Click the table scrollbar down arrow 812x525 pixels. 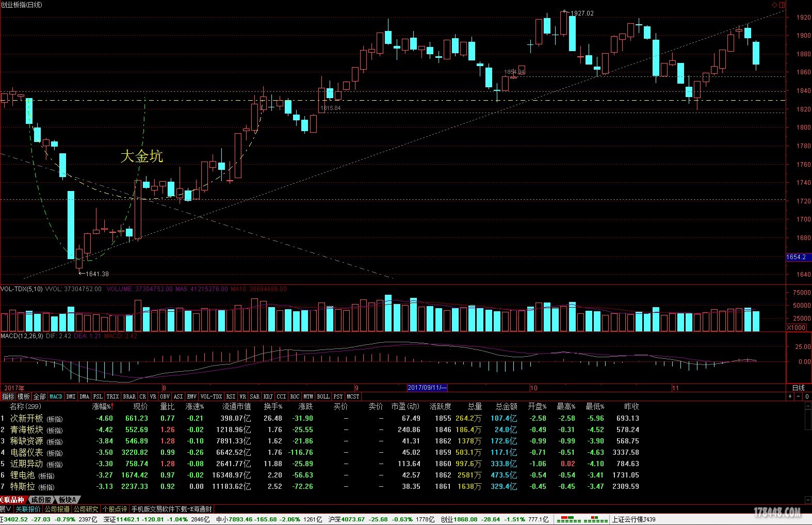click(x=808, y=500)
